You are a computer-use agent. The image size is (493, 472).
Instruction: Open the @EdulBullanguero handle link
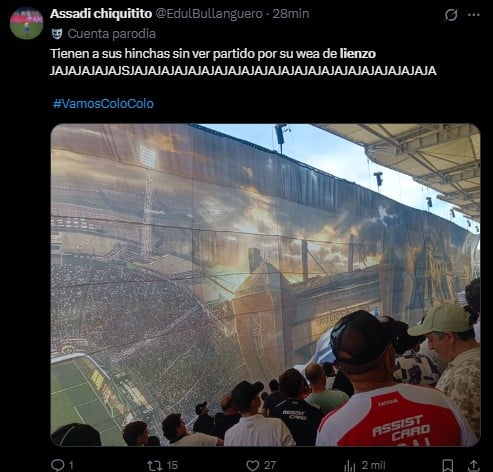[x=209, y=14]
